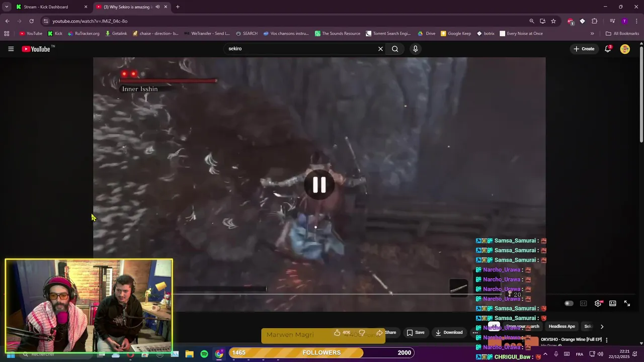This screenshot has height=362, width=644.
Task: Enter full screen video mode
Action: [627, 304]
